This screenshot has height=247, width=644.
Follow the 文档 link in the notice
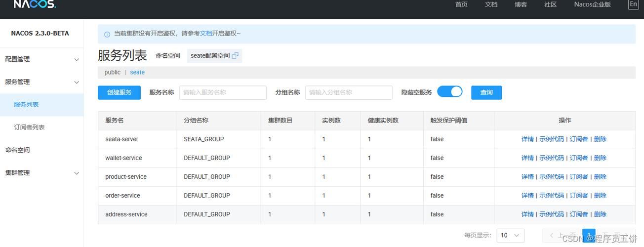(206, 34)
